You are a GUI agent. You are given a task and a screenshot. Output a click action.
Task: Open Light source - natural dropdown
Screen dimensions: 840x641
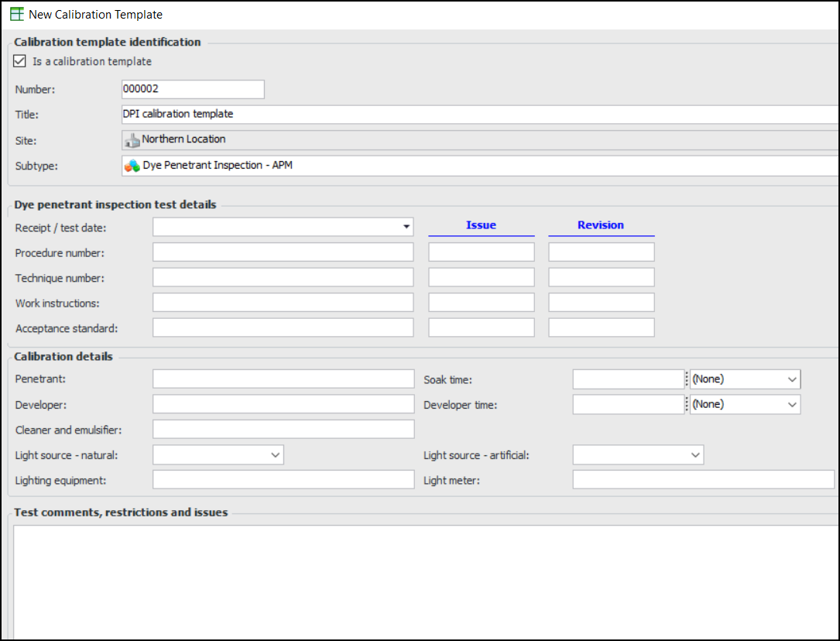tap(275, 455)
